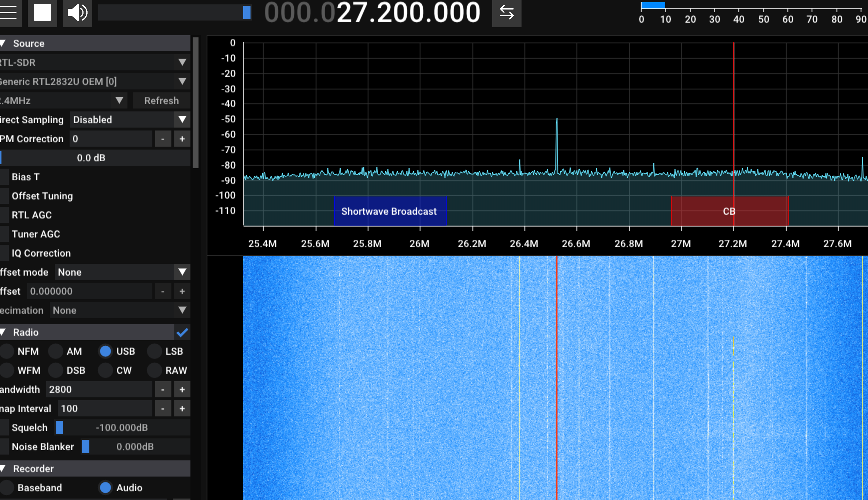The image size is (868, 500).
Task: Enable the Bias T checkbox
Action: [4, 177]
